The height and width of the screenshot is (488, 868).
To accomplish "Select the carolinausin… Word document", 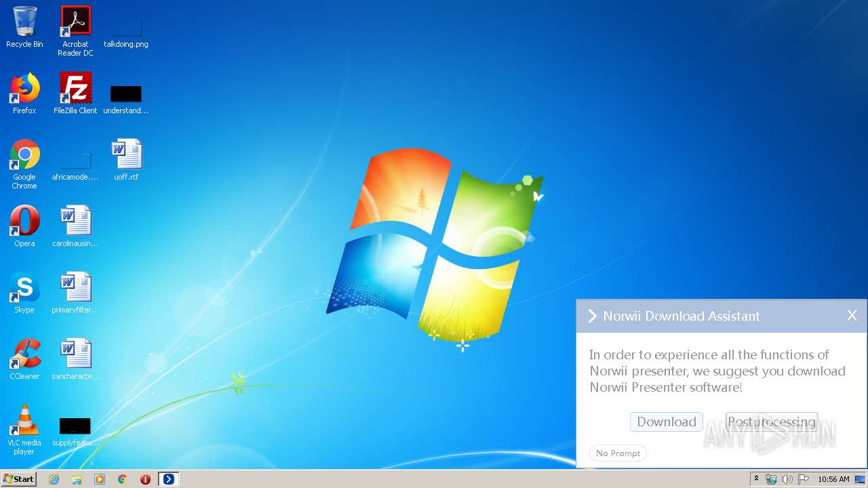I will [x=75, y=226].
